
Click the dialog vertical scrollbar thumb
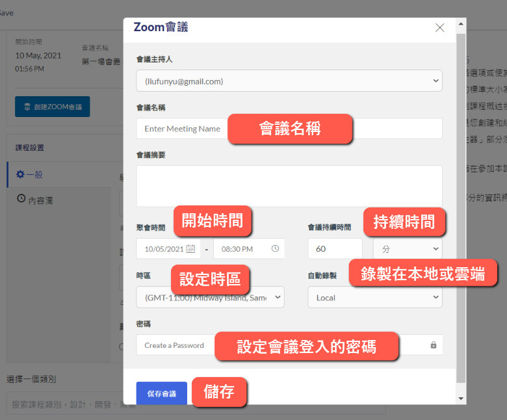(x=461, y=208)
